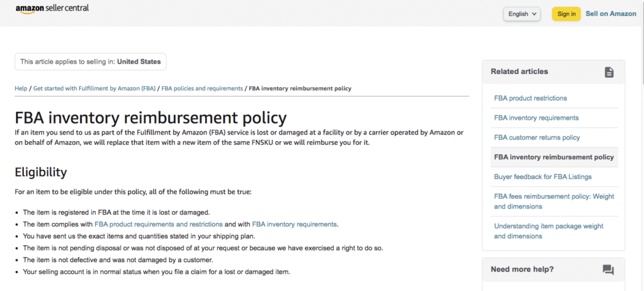644x291 pixels.
Task: Open FBA fees reimbursement policy: Weight and dimensions
Action: pos(554,202)
